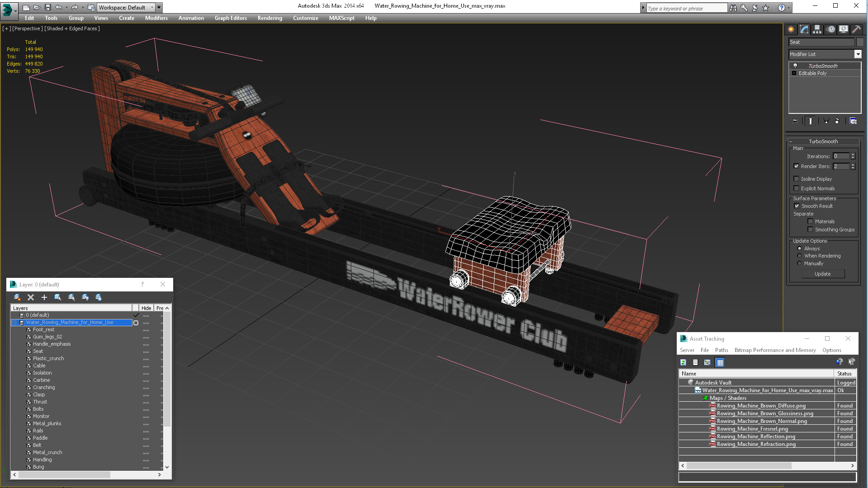Viewport: 868px width, 488px height.
Task: Open Paths menu in Asset Tracking
Action: point(722,350)
